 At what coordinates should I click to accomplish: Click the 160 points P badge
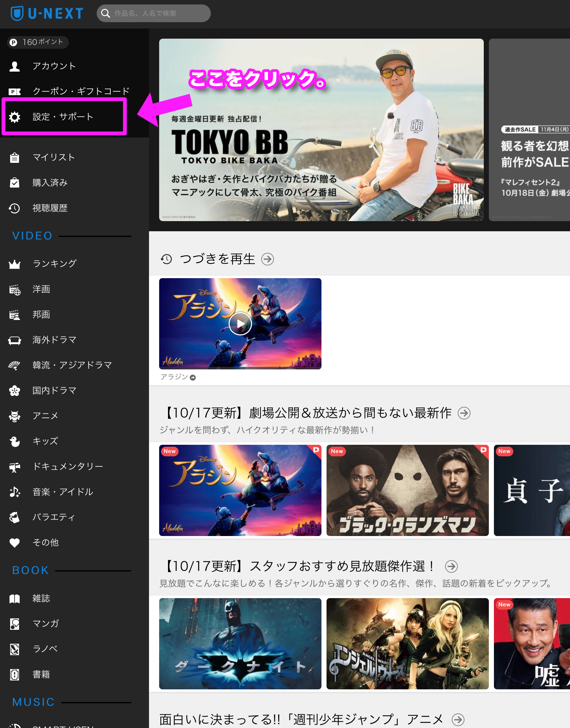point(38,42)
